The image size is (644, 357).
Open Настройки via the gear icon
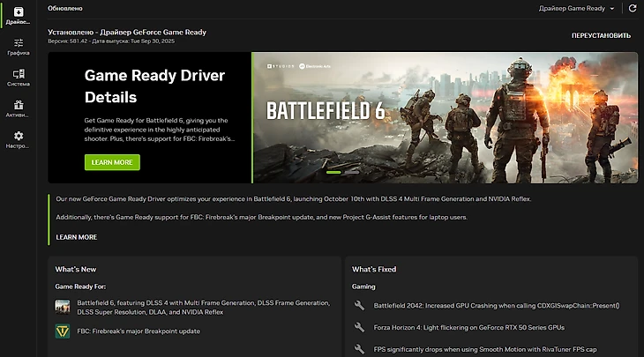click(18, 140)
